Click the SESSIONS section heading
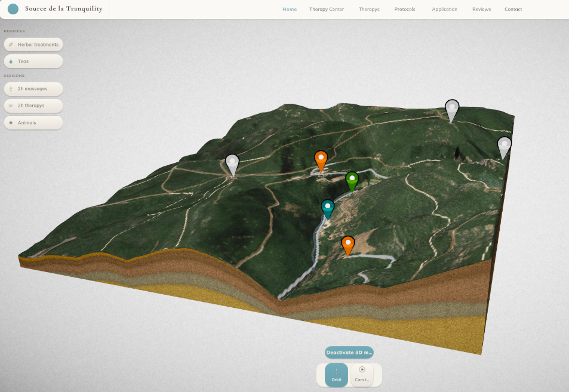Viewport: 569px width, 392px height. tap(14, 76)
